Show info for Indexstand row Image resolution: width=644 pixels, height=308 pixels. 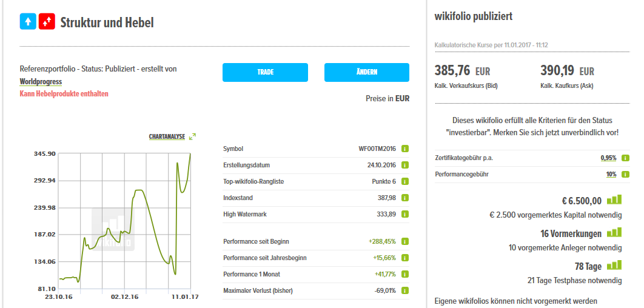404,198
